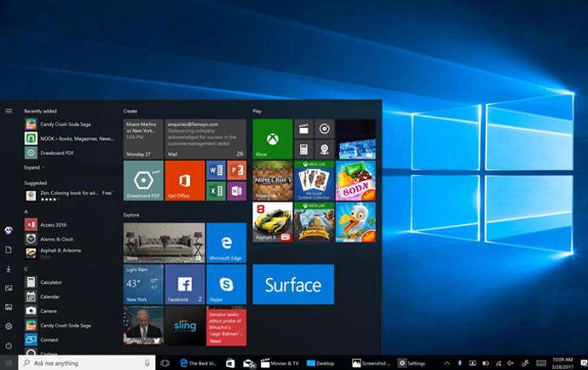Screen dimensions: 588x370
Task: Open the Groove Music small tile
Action: (x=325, y=129)
